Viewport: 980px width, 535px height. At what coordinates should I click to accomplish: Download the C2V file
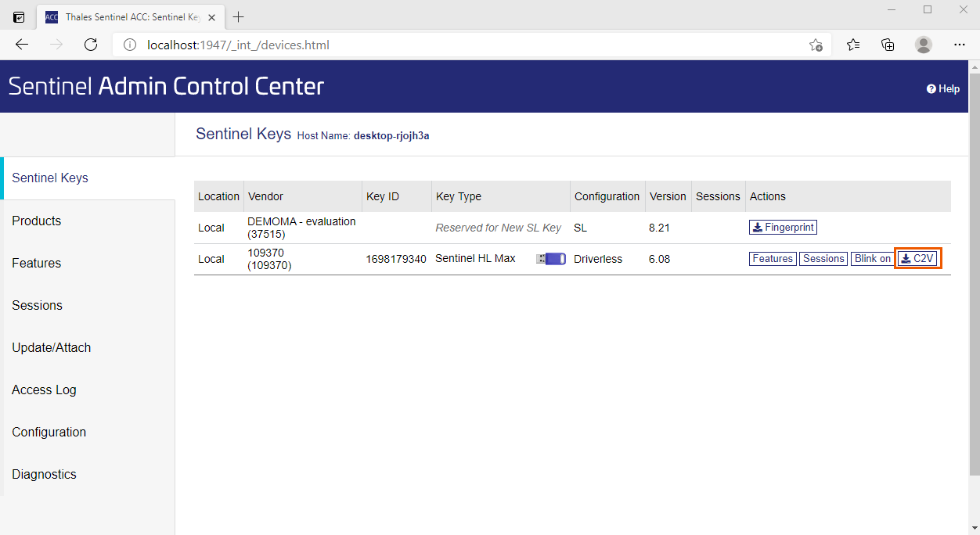[x=917, y=259]
